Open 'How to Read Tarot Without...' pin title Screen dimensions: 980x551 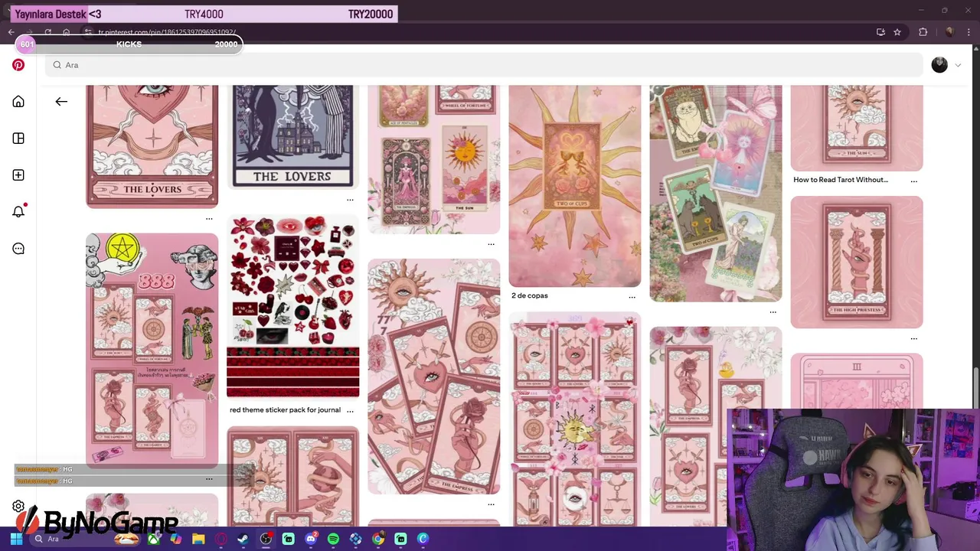tap(841, 180)
